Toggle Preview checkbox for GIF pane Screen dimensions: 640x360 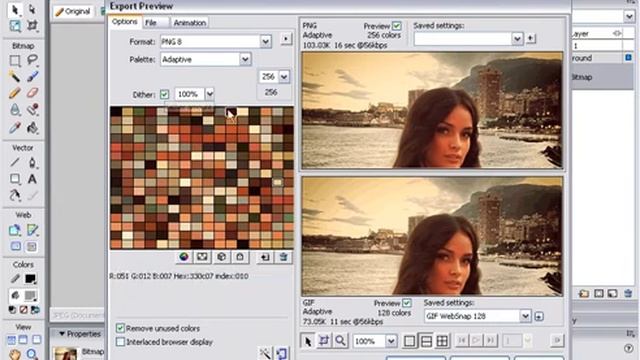[x=407, y=303]
